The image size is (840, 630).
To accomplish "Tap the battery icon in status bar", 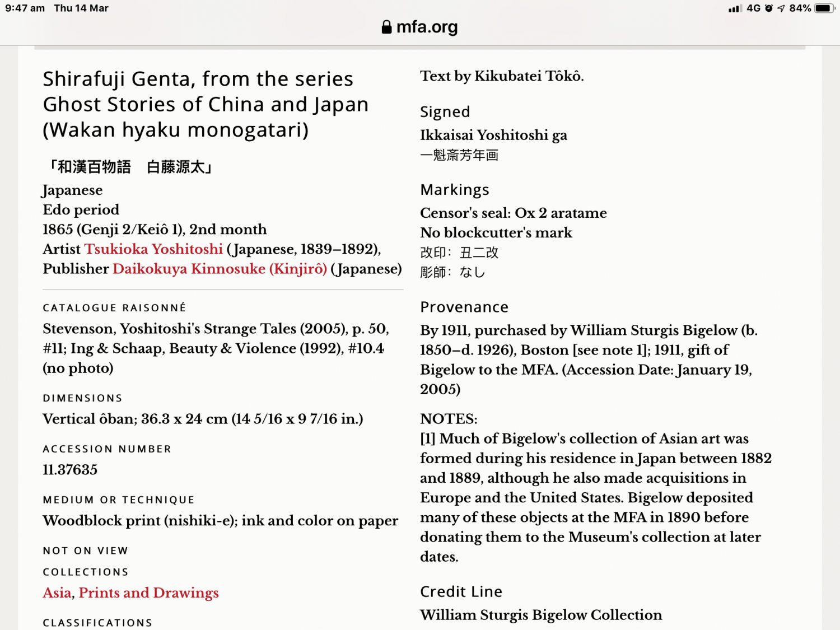I will point(824,8).
